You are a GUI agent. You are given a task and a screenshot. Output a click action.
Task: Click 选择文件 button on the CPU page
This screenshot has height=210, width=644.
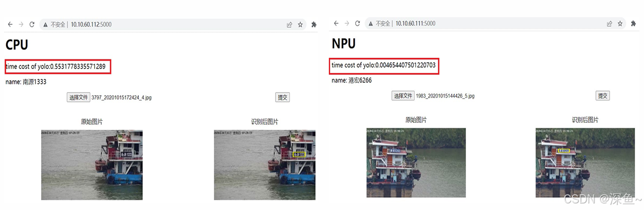tap(79, 97)
